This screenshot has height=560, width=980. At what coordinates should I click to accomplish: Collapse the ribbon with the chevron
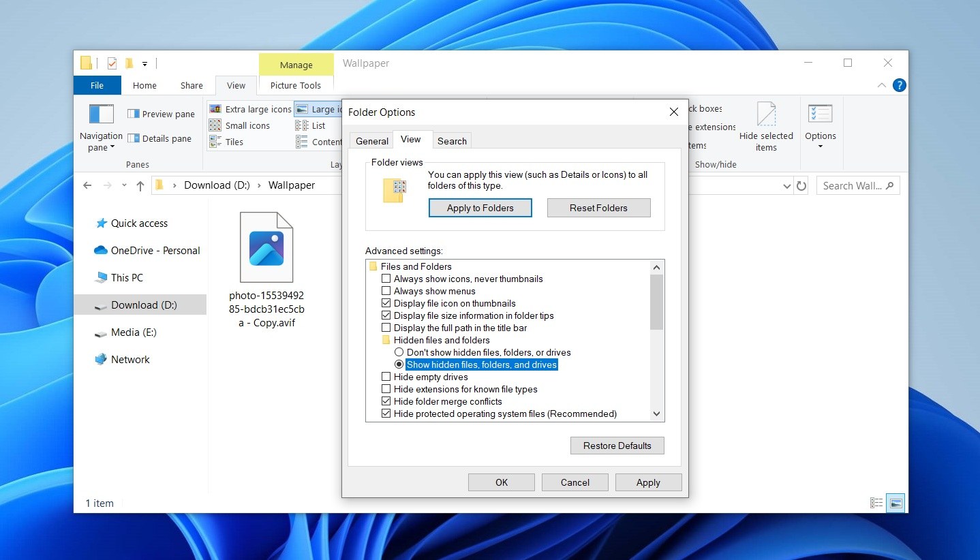click(881, 85)
